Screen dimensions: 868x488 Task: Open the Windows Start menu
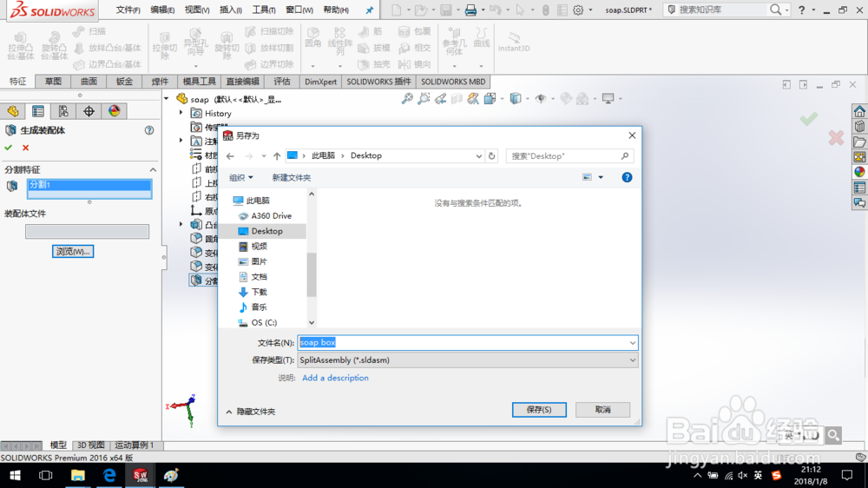(15, 475)
